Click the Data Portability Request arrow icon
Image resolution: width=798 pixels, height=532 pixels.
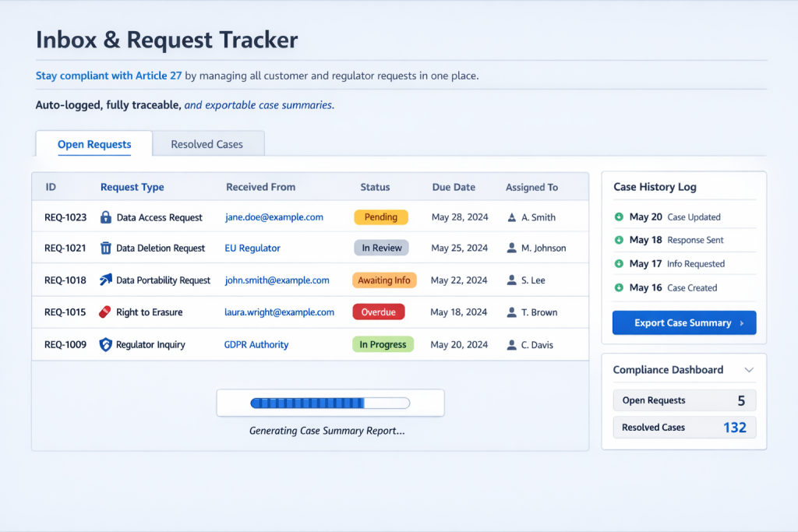106,280
